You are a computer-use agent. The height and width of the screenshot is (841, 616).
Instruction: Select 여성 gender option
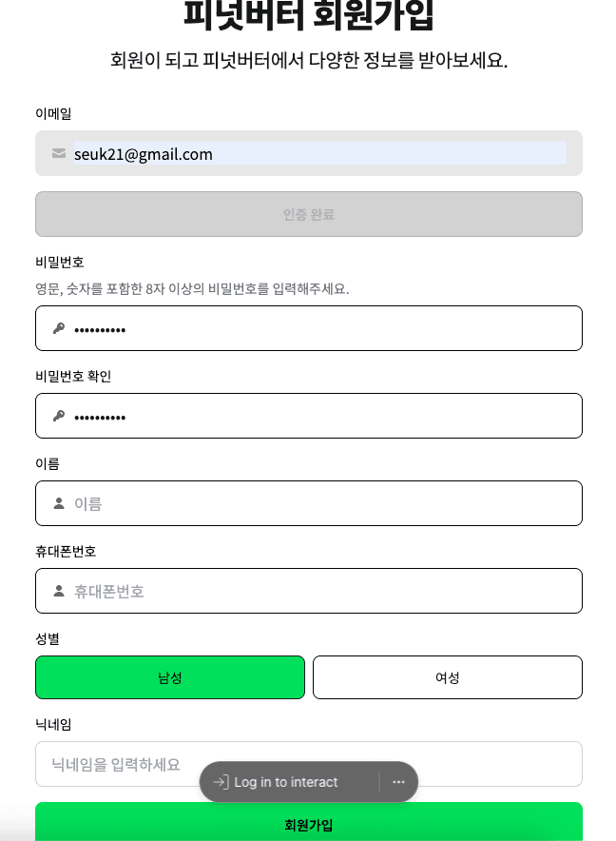point(448,677)
